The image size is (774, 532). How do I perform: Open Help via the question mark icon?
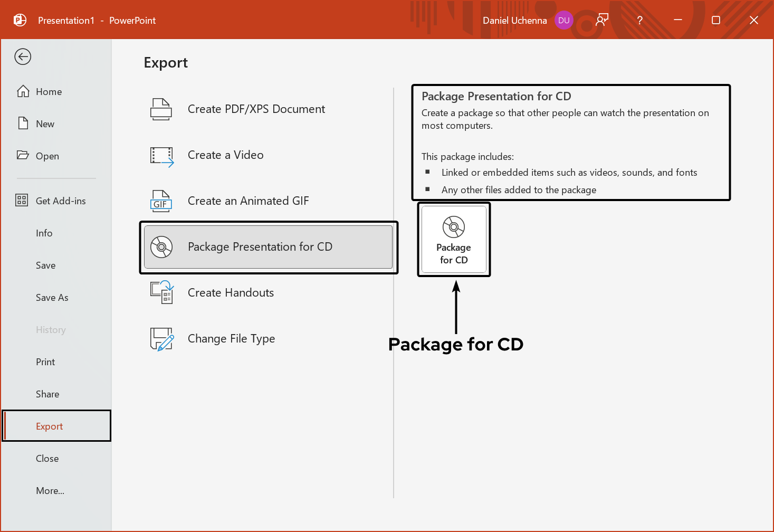pos(639,20)
